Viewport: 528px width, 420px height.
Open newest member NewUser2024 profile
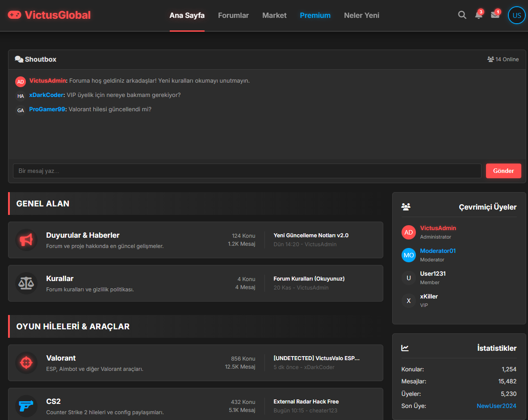click(496, 406)
